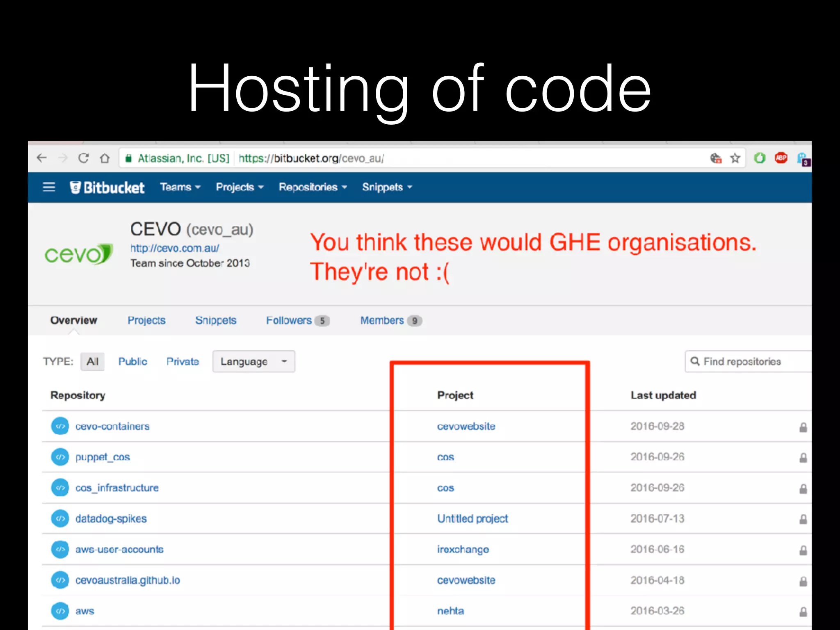
Task: Open the green circle browser extension
Action: coord(760,158)
